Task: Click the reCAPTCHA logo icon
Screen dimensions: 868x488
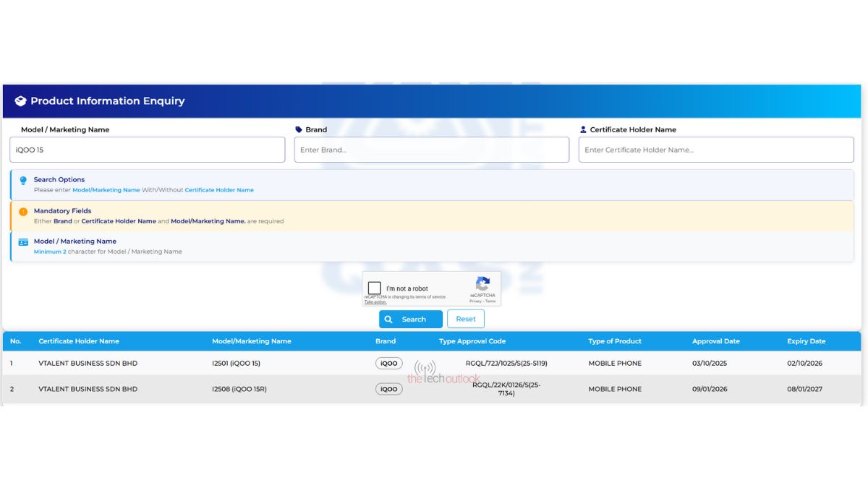Action: pyautogui.click(x=482, y=284)
